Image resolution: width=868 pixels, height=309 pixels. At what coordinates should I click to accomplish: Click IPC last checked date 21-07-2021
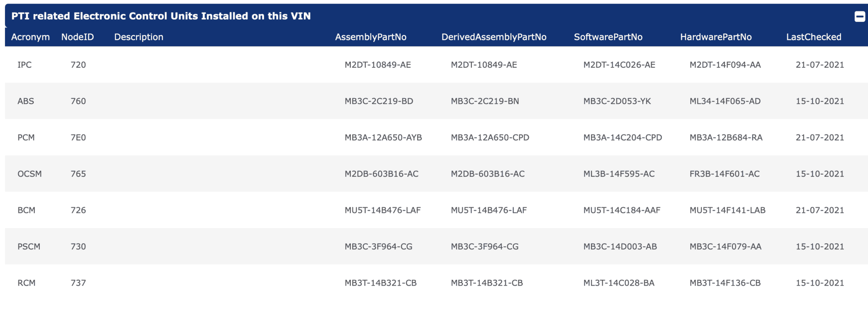pos(820,65)
